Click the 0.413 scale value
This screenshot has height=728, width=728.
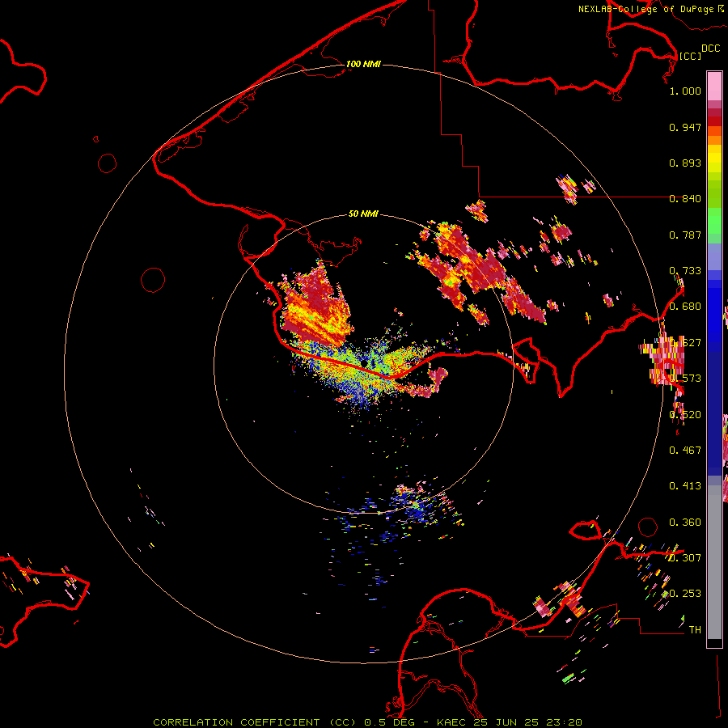pyautogui.click(x=685, y=485)
